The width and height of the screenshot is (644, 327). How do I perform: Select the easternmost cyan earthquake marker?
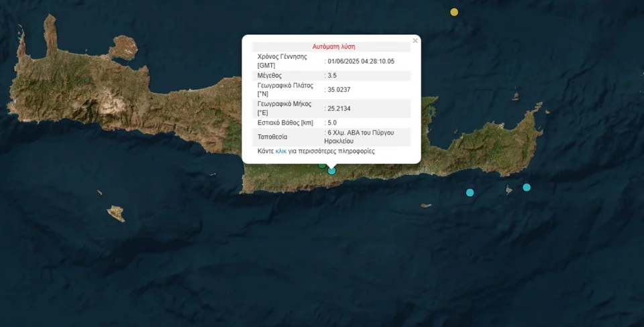click(x=527, y=187)
